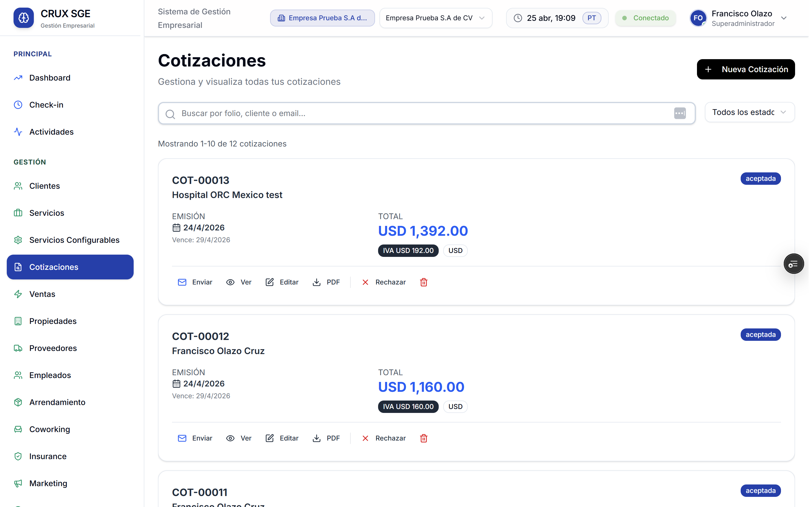Click the CRUX SGE brain logo icon
The image size is (812, 507).
23,18
